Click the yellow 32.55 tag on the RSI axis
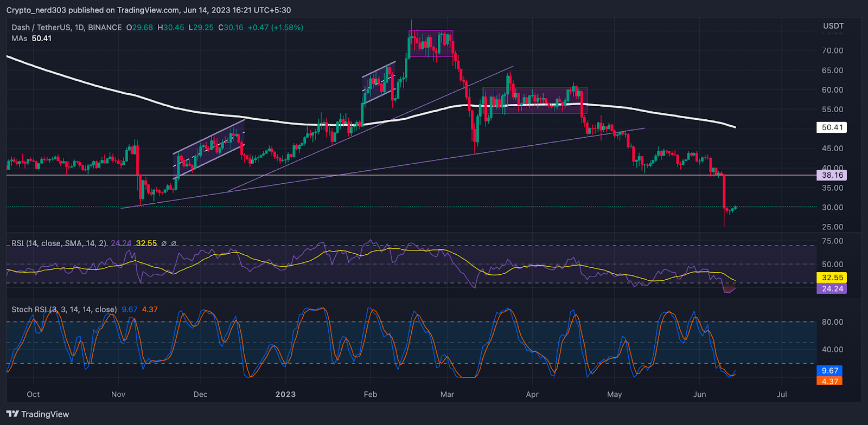868x425 pixels. (x=832, y=278)
